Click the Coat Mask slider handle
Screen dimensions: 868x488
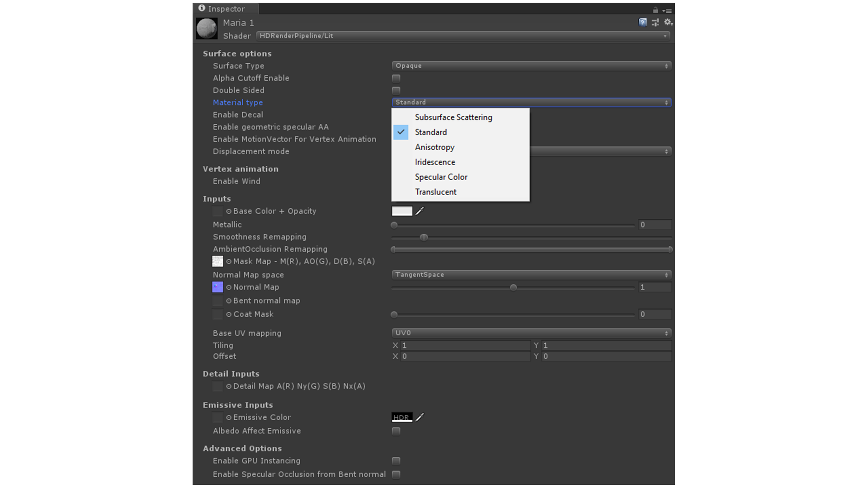[394, 314]
